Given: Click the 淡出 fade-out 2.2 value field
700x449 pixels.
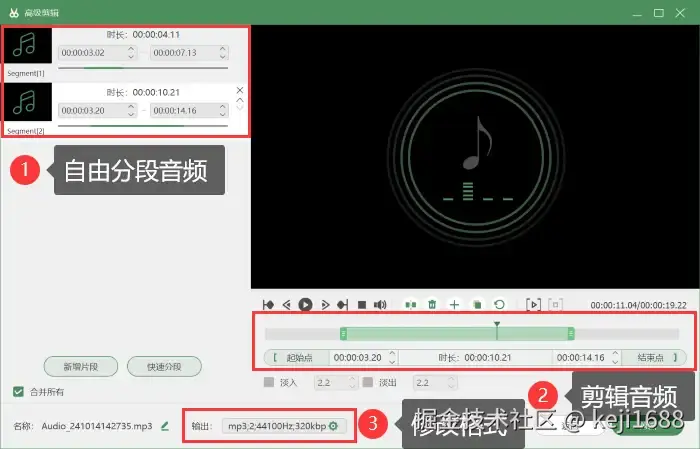Looking at the screenshot, I should tap(429, 382).
